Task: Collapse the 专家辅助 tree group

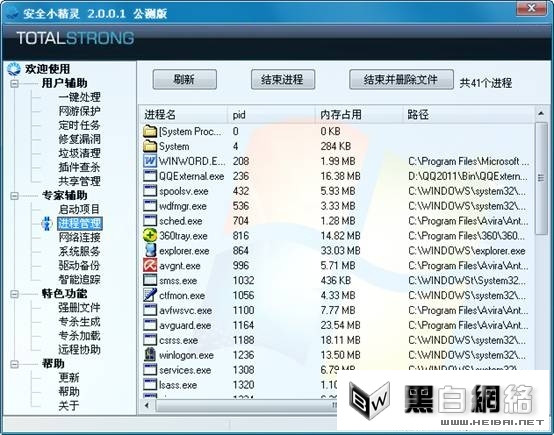Action: point(14,196)
